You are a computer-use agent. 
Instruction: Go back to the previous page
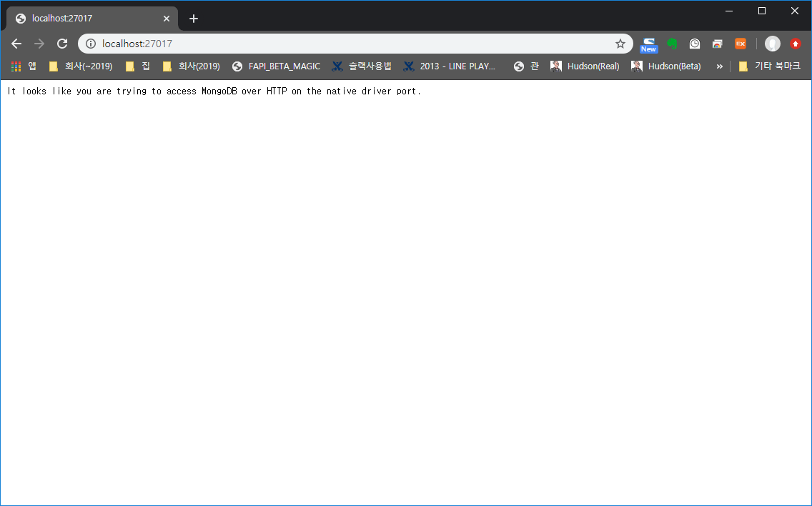16,44
